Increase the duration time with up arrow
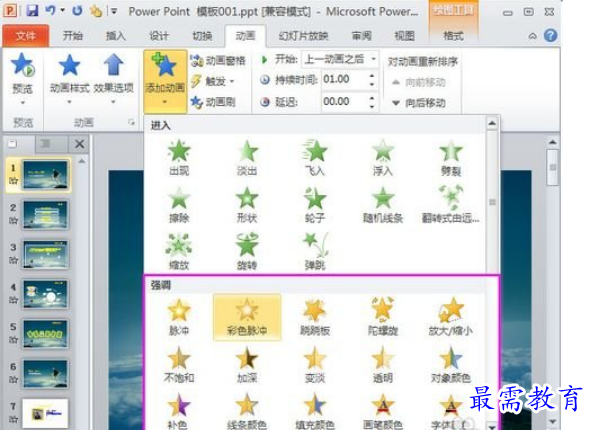The height and width of the screenshot is (430, 591). click(x=372, y=76)
